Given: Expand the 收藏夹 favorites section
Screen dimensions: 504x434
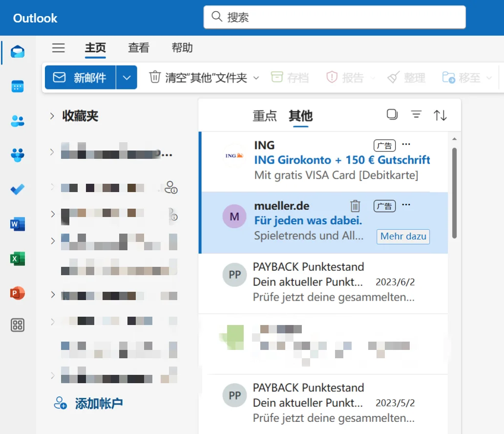Looking at the screenshot, I should pos(52,116).
